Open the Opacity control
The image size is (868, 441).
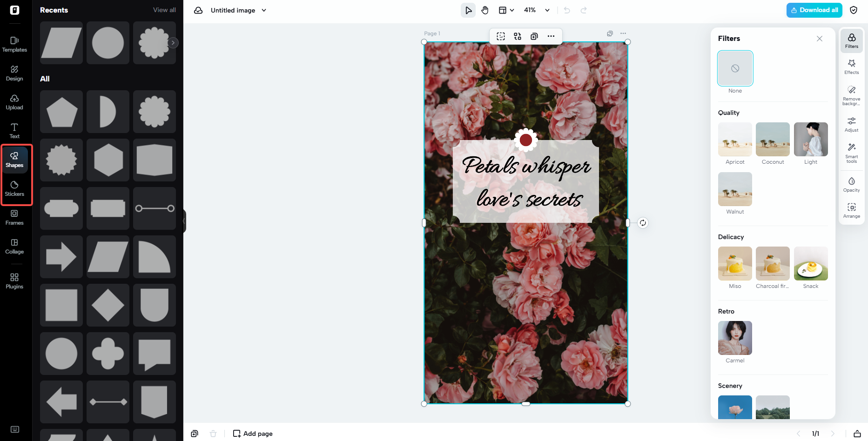pyautogui.click(x=852, y=185)
